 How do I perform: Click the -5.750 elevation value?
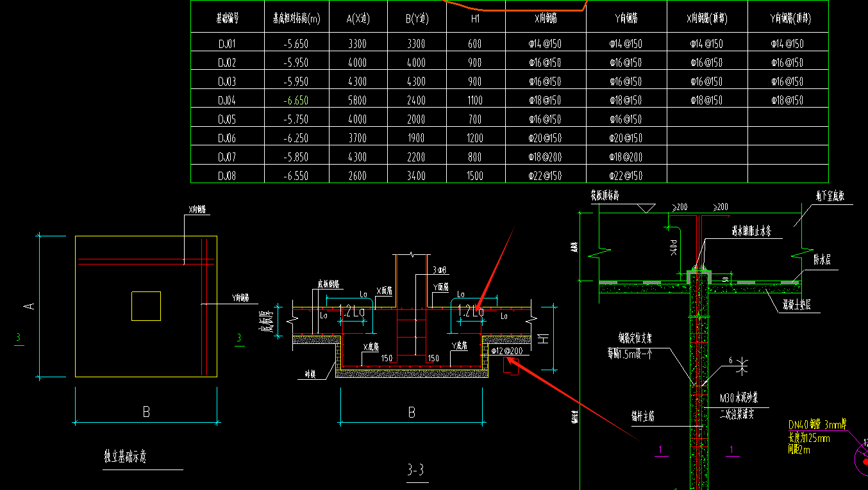click(x=296, y=119)
